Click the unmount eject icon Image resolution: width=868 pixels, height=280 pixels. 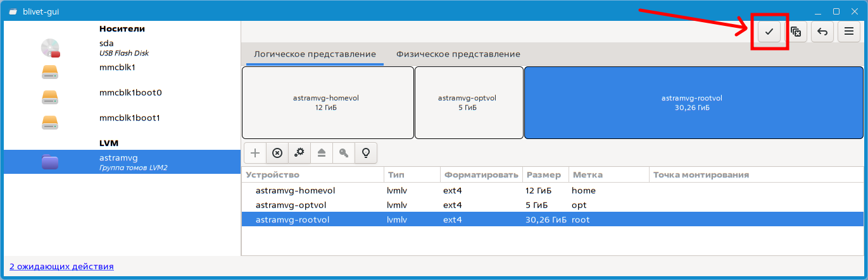[x=322, y=152]
